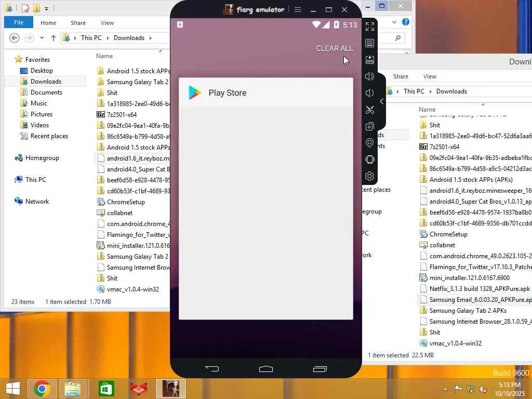
Task: Select This PC in navigation pane
Action: tap(35, 179)
